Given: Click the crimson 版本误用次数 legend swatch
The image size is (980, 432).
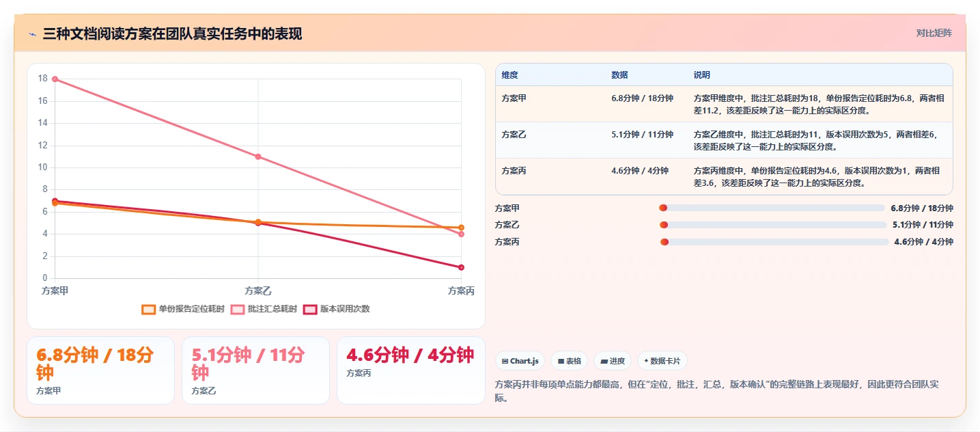Looking at the screenshot, I should click(310, 309).
